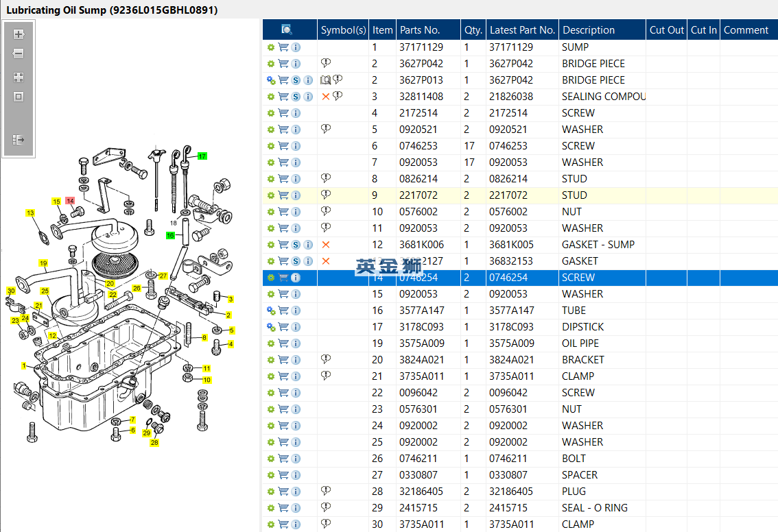Screen dimensions: 778x532
Task: Select callout 19 on the diagram
Action: coord(43,263)
